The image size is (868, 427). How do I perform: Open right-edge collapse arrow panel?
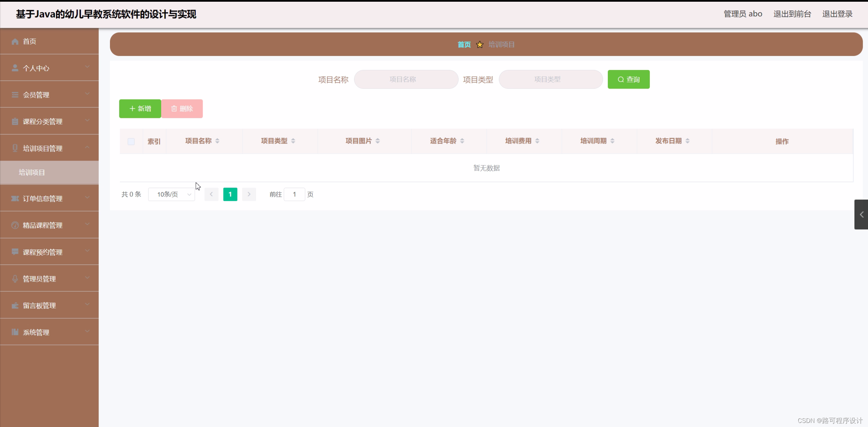click(861, 215)
